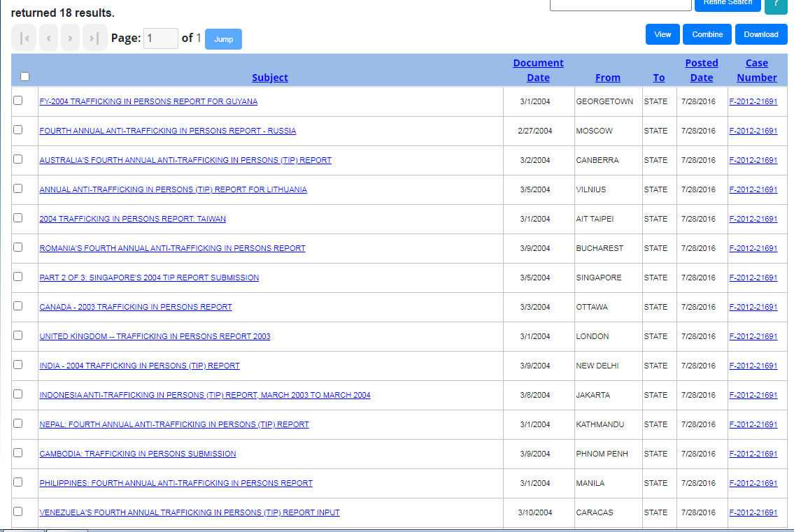Viewport: 794px width, 532px height.
Task: Tick the Romania report checkbox
Action: [18, 247]
